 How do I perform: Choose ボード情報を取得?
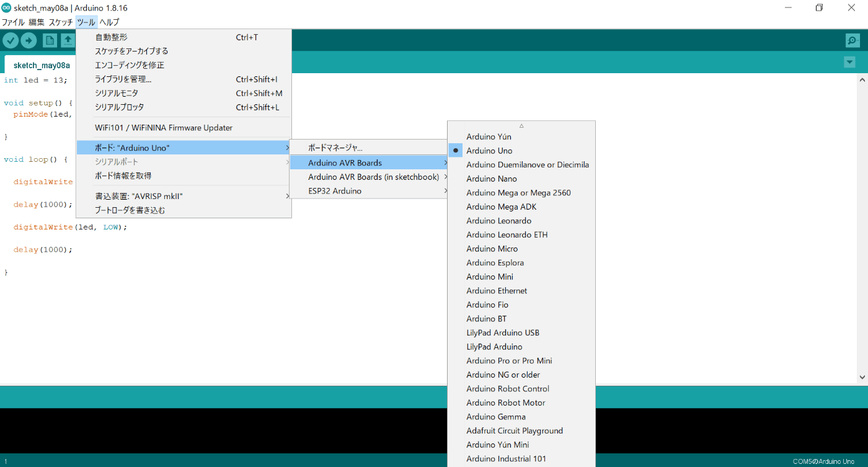pyautogui.click(x=184, y=176)
